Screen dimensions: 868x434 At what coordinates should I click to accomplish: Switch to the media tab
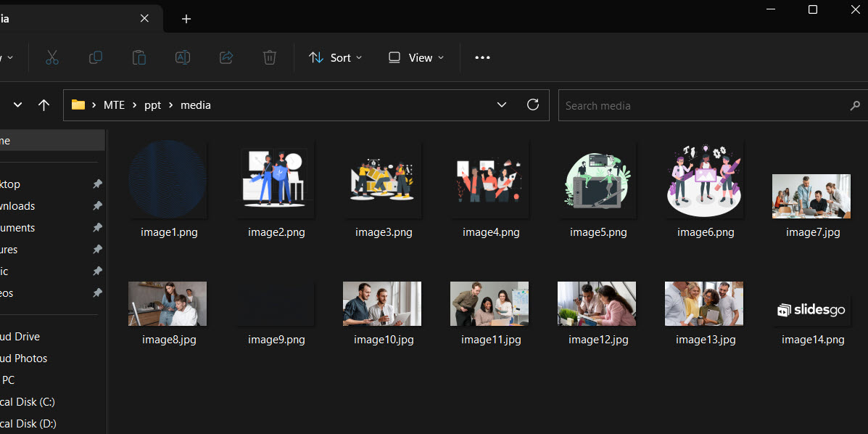[x=73, y=18]
